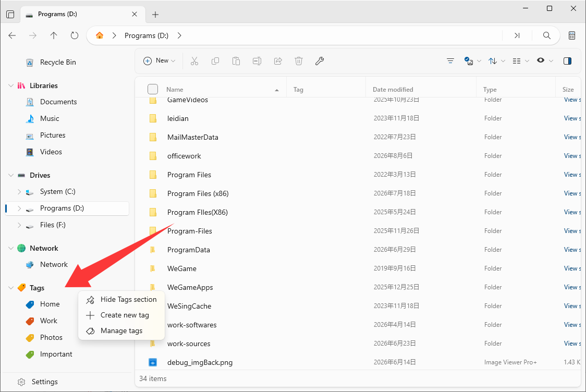Open search with the magnifier icon
Viewport: 586px width, 392px height.
(x=547, y=35)
